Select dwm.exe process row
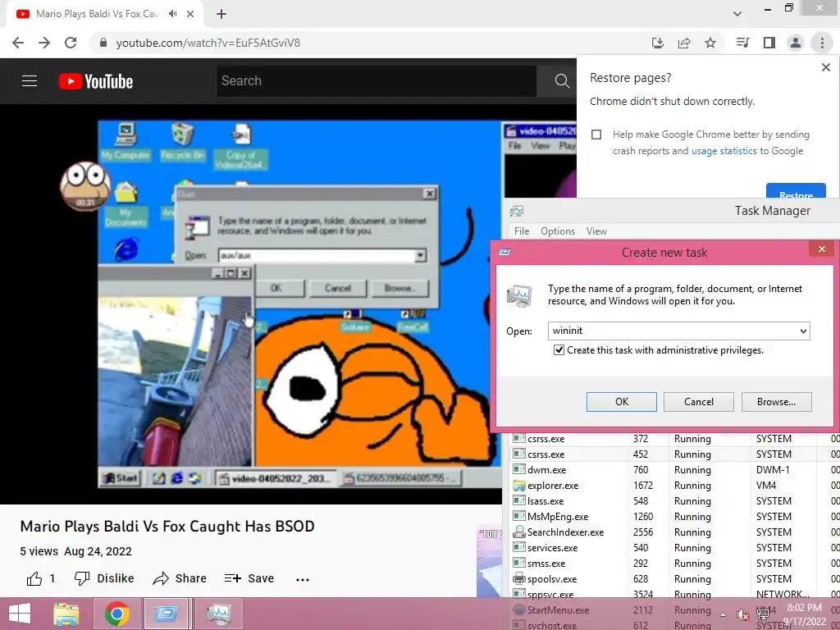 pyautogui.click(x=675, y=470)
